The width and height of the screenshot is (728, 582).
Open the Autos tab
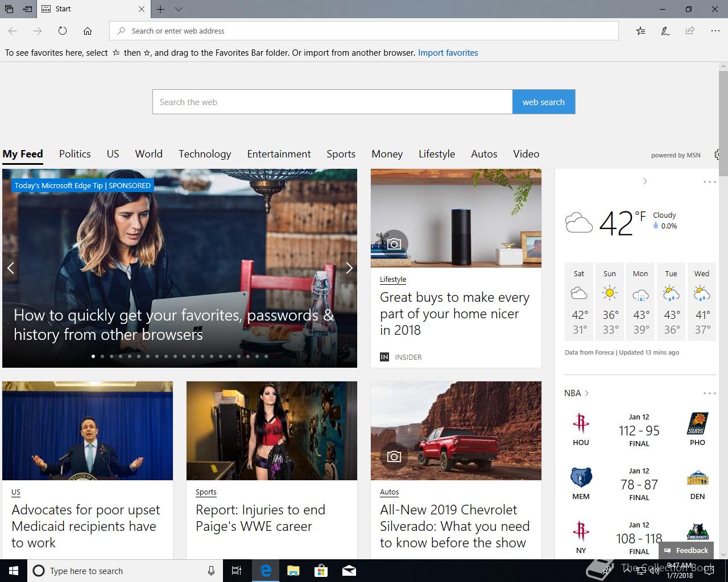tap(484, 154)
